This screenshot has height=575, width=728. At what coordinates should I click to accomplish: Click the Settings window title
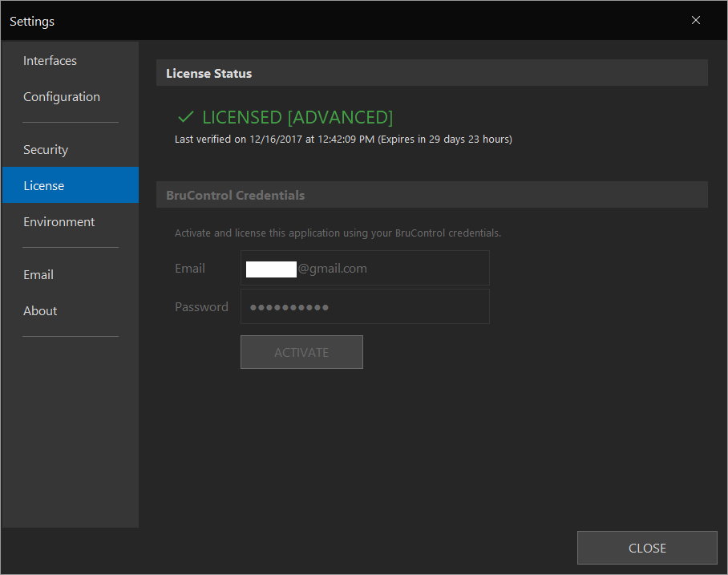coord(32,22)
